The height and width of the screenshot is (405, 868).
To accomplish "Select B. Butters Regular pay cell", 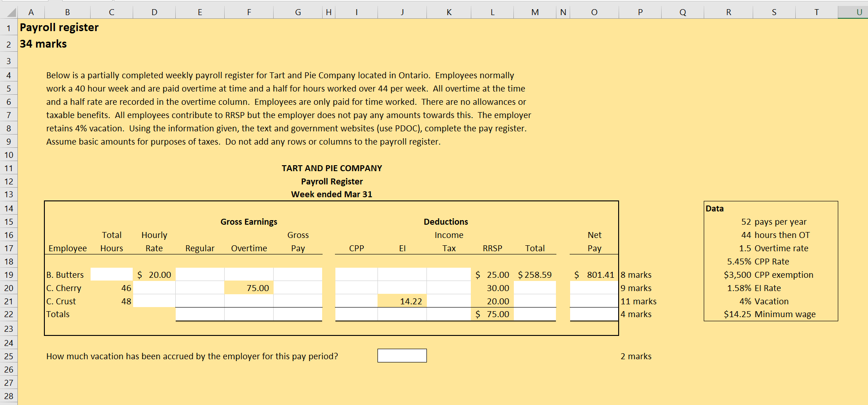I will pyautogui.click(x=200, y=275).
